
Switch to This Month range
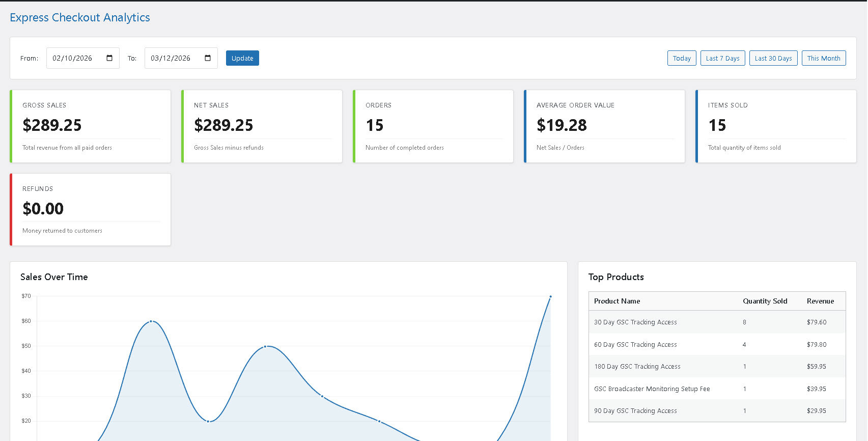tap(823, 58)
